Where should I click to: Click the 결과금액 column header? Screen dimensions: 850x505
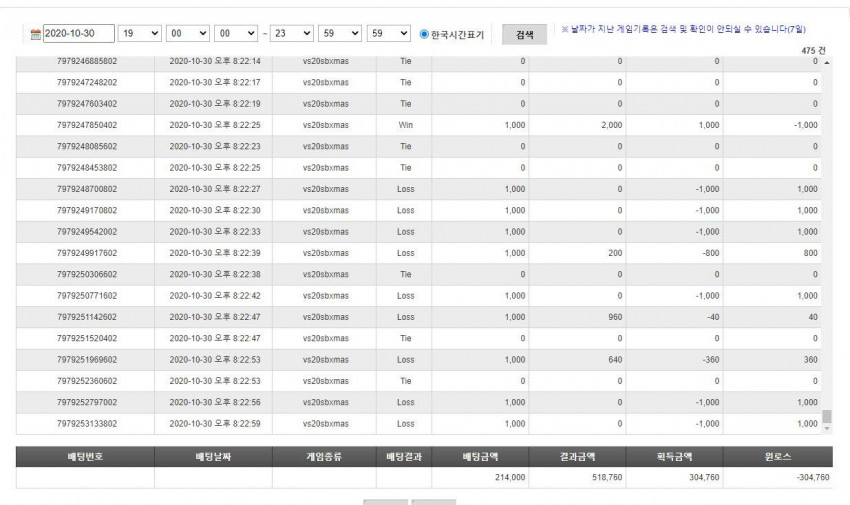point(577,457)
